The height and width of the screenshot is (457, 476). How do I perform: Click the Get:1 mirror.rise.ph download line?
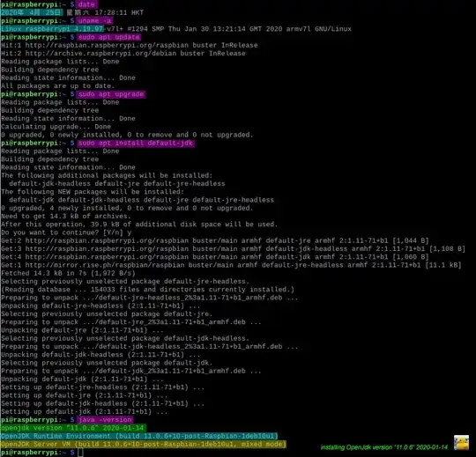[x=231, y=265]
